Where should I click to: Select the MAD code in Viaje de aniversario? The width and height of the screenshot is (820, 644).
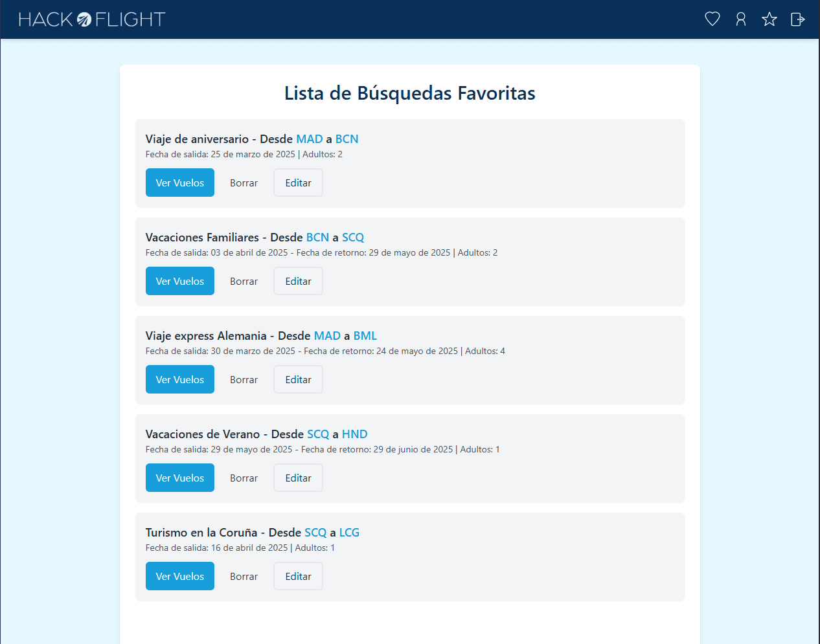[309, 139]
